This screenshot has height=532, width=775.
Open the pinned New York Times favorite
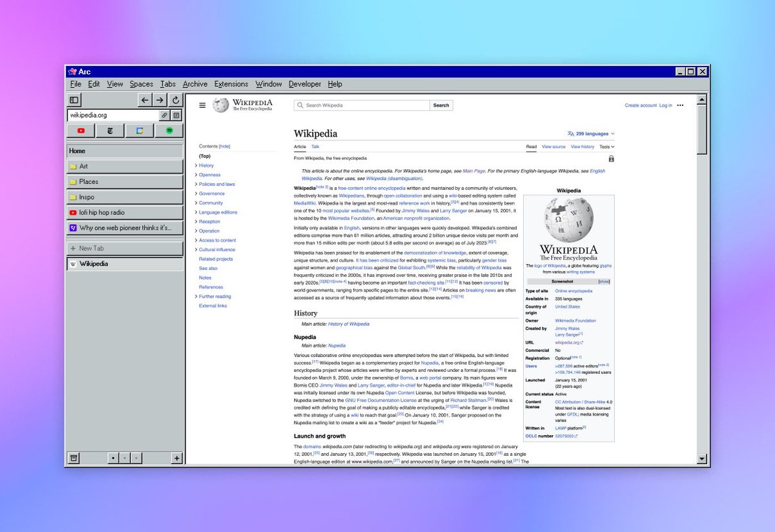click(x=110, y=130)
